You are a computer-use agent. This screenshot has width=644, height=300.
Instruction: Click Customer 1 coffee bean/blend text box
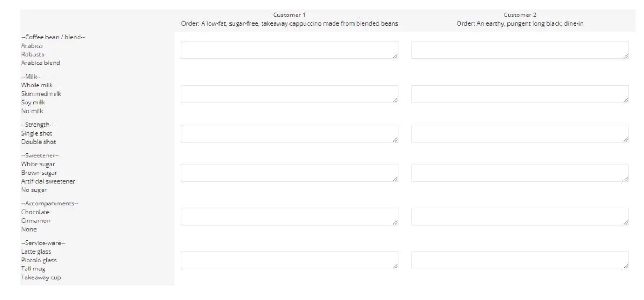[x=289, y=50]
